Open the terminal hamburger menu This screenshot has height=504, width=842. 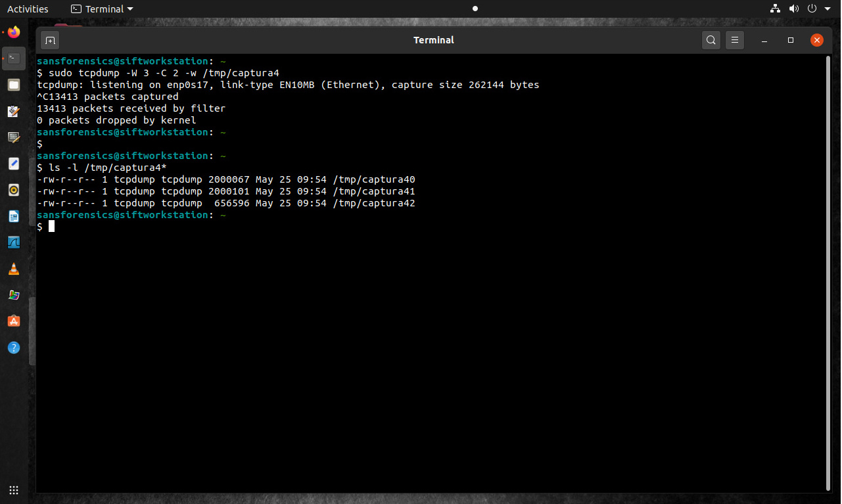point(735,40)
